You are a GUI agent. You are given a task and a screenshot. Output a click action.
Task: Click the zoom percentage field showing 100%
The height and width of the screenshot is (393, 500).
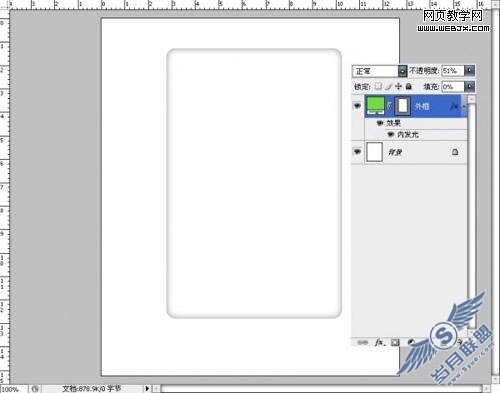coord(13,389)
